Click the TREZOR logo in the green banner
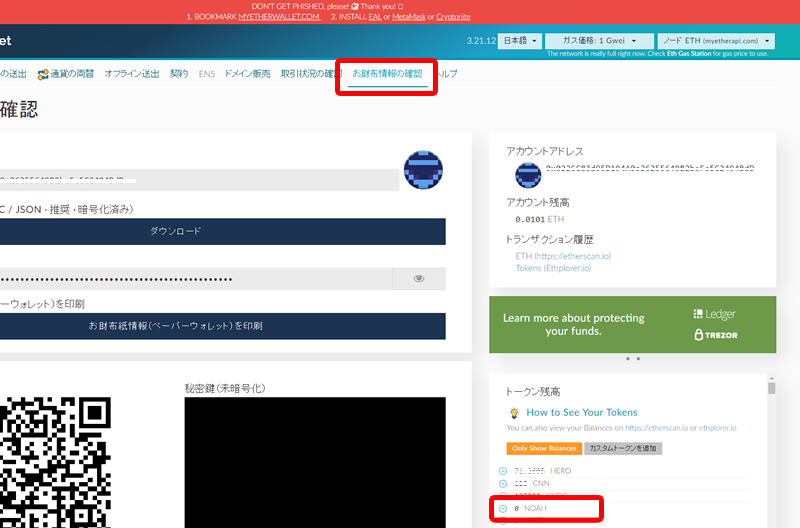Screen dimensions: 800x528 coord(716,335)
